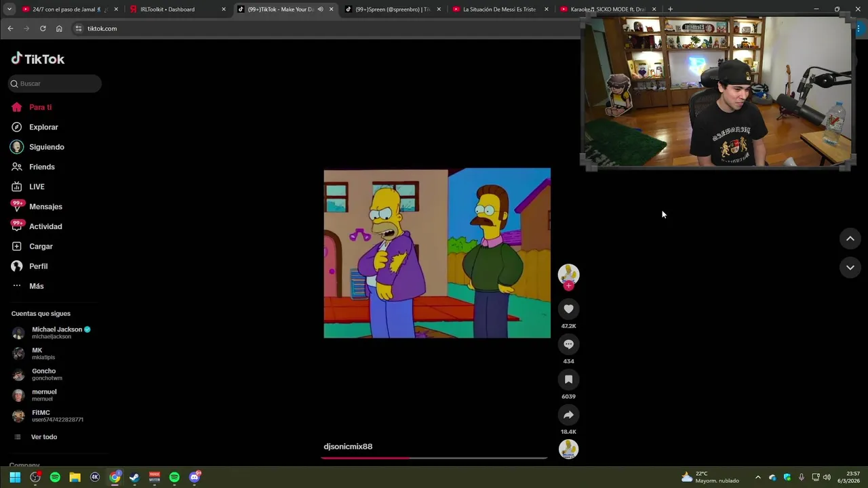Screen dimensions: 868x488
Task: Open Perfil page
Action: click(x=30, y=266)
